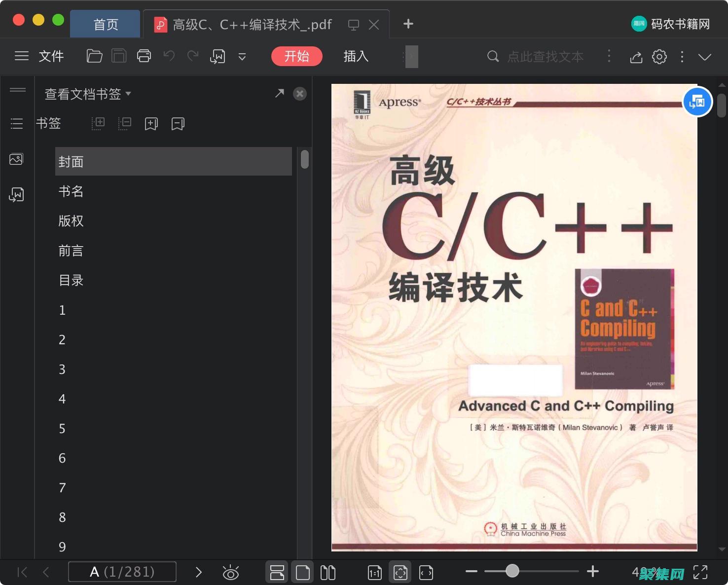The width and height of the screenshot is (728, 585).
Task: Open the thumbnails panel icon in left sidebar
Action: click(17, 159)
